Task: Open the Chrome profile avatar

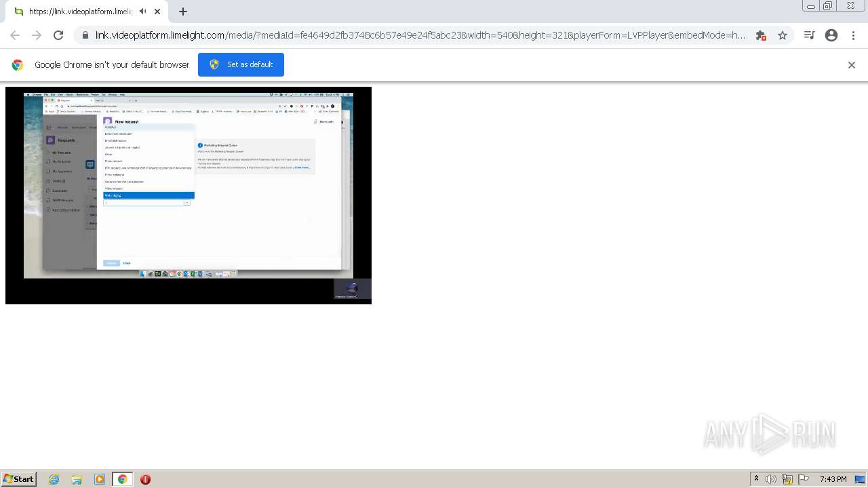Action: 831,35
